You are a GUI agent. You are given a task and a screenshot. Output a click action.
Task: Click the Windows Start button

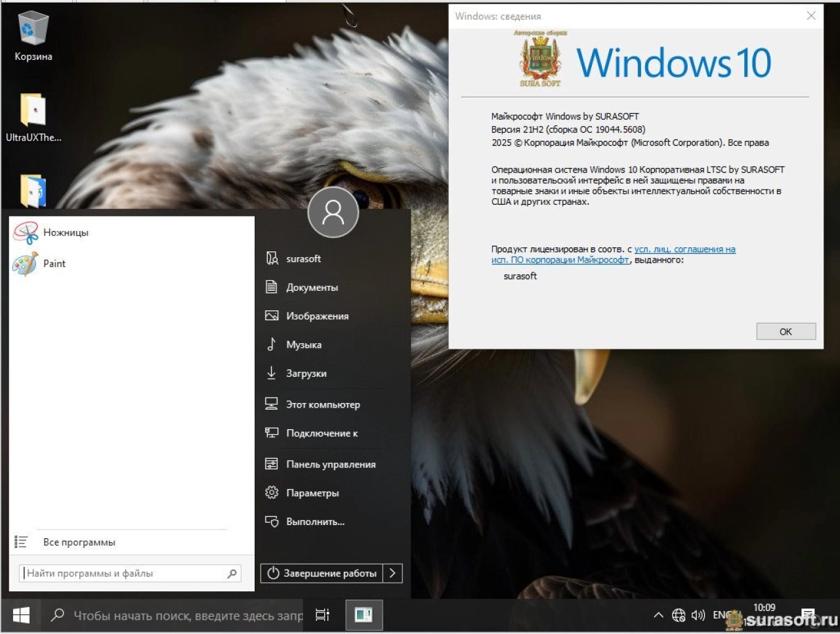(21, 616)
